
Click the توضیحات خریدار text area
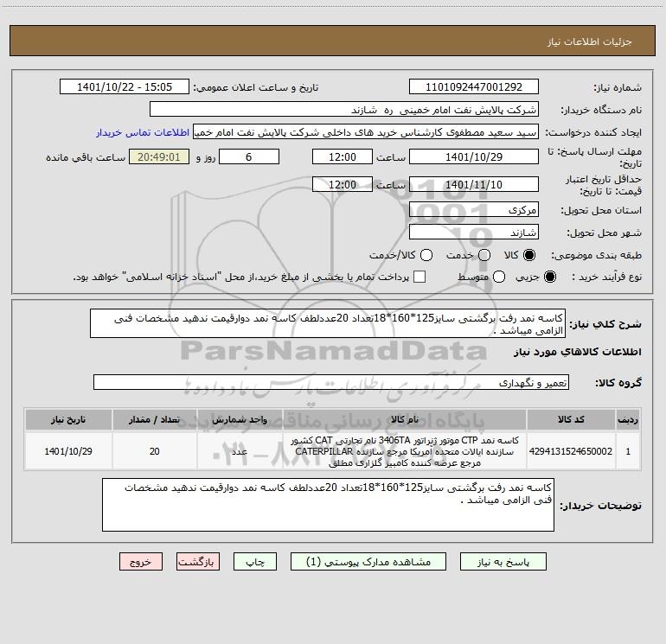point(328,505)
